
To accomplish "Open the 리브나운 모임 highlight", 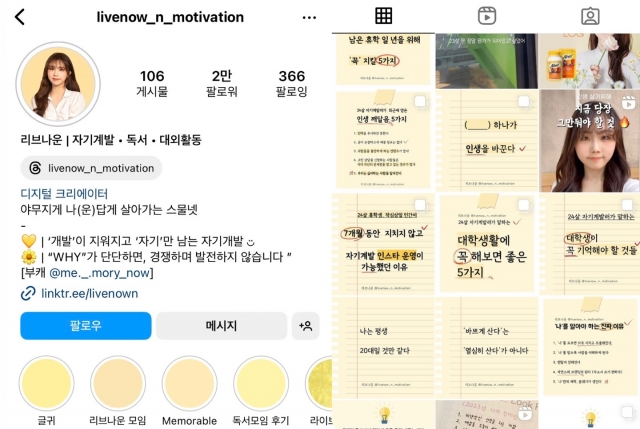I will [x=118, y=383].
